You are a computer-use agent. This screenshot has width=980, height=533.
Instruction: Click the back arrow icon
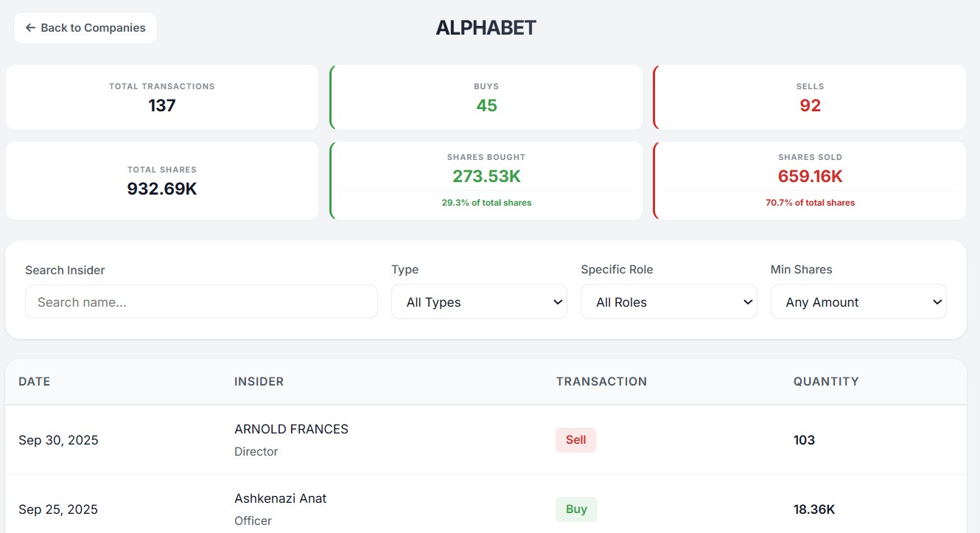pos(30,27)
